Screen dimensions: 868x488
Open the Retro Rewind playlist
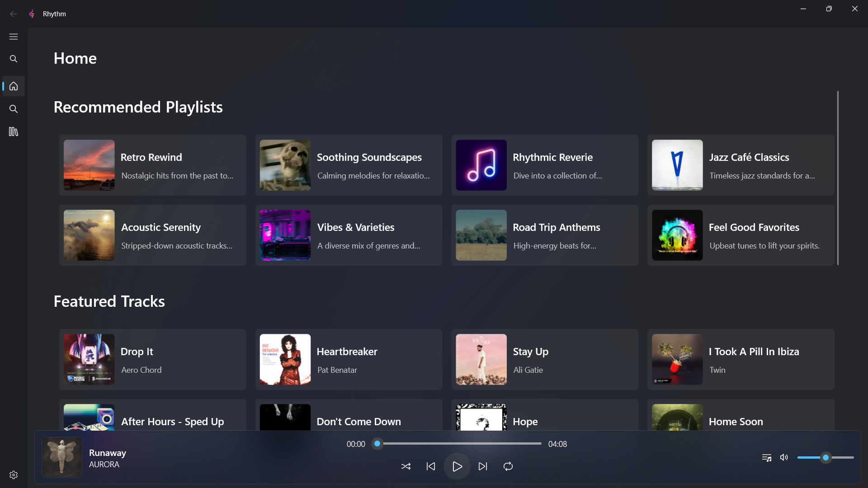click(152, 165)
